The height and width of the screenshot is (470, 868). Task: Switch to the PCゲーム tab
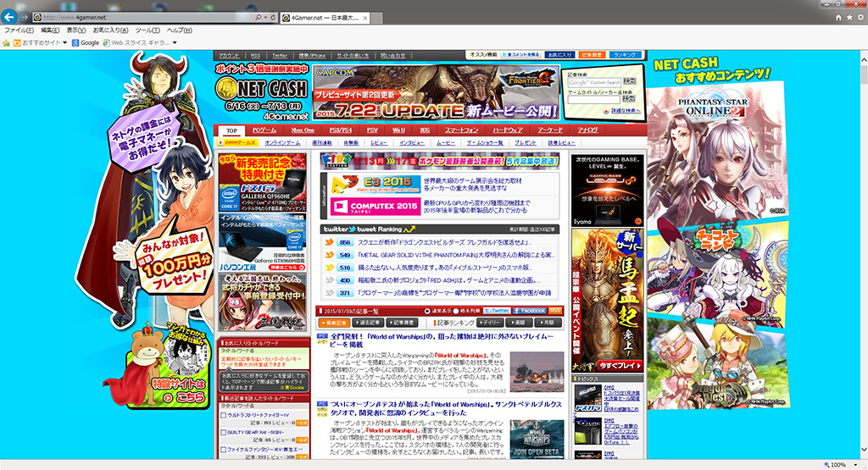[x=264, y=130]
